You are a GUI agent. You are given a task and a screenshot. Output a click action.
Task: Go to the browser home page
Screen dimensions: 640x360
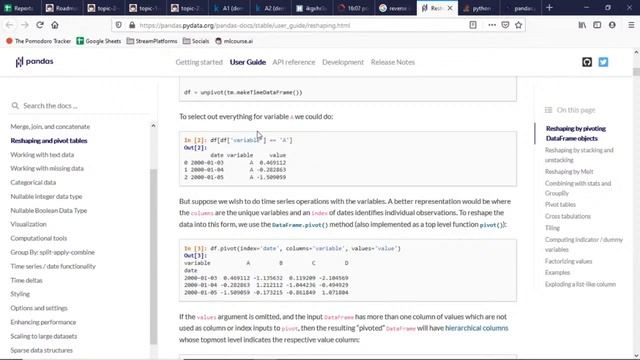55,25
